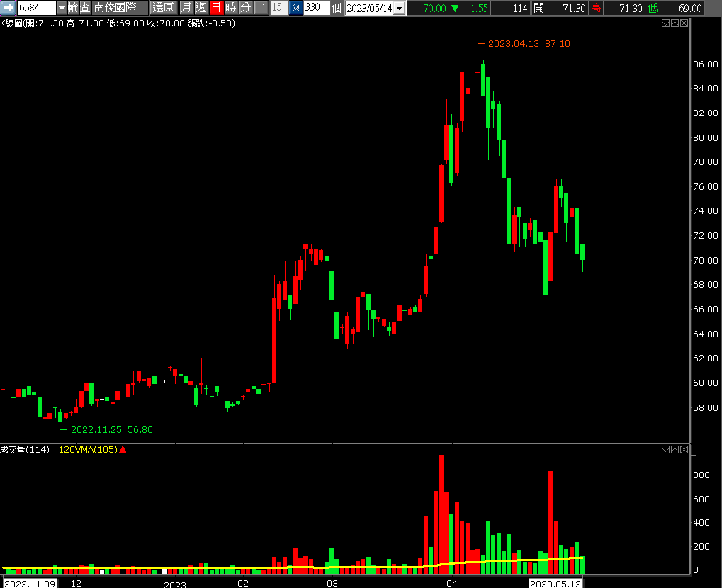Focus the stock code field showing 6584
This screenshot has width=722, height=588.
36,7
